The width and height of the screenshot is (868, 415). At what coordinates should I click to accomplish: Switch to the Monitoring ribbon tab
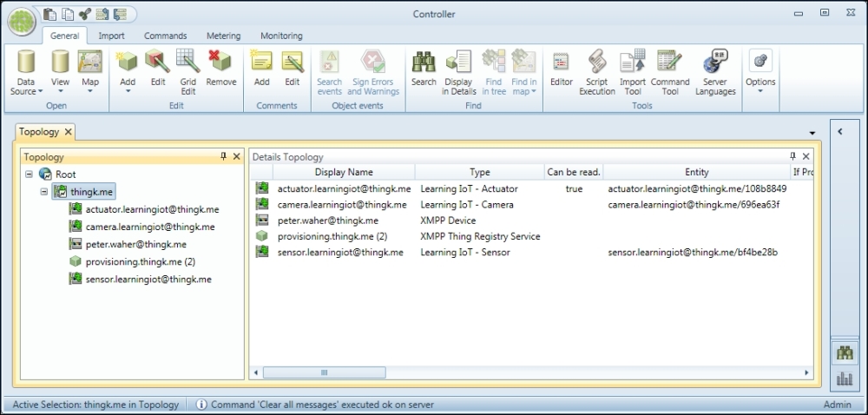tap(281, 36)
